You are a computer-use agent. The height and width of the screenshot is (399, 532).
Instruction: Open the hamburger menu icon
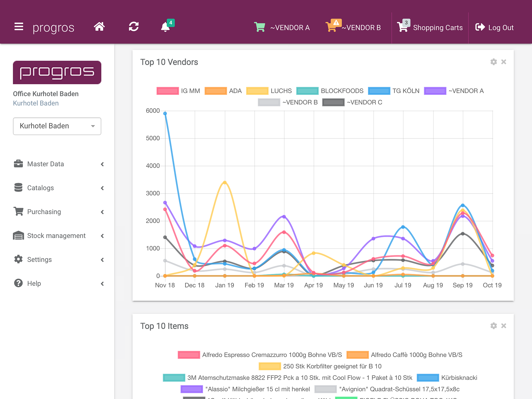tap(19, 26)
